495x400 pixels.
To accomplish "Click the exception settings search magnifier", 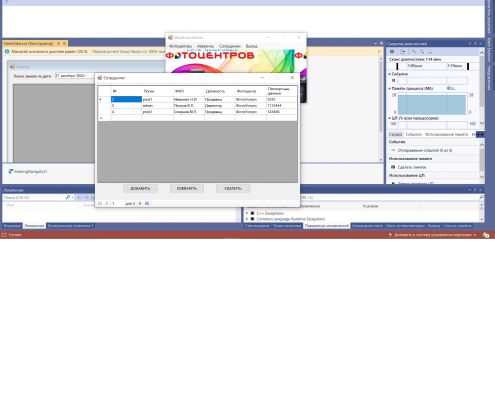I will coord(481,197).
